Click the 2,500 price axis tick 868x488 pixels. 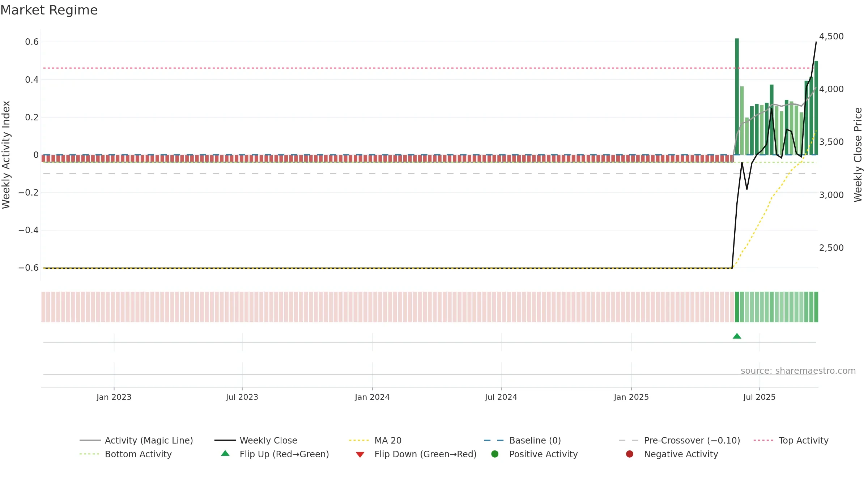pos(831,248)
